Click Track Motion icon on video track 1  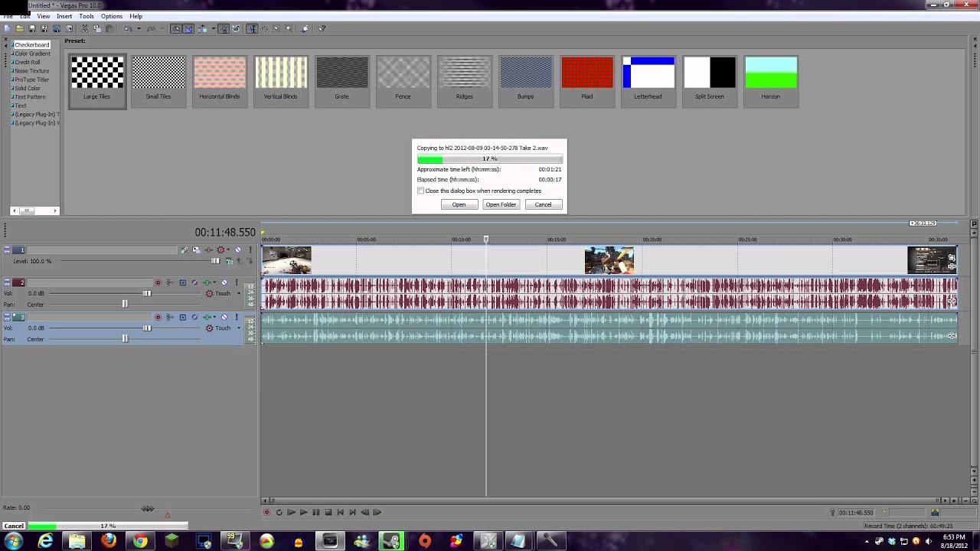click(x=196, y=250)
